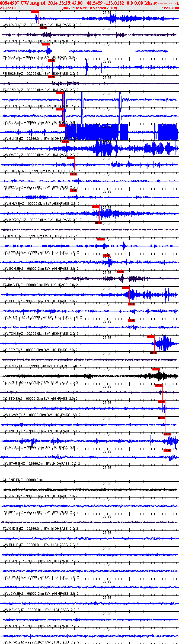Select the UW.FMW EHZ station label
Viewport: 179px width, 644px height.
point(13,252)
